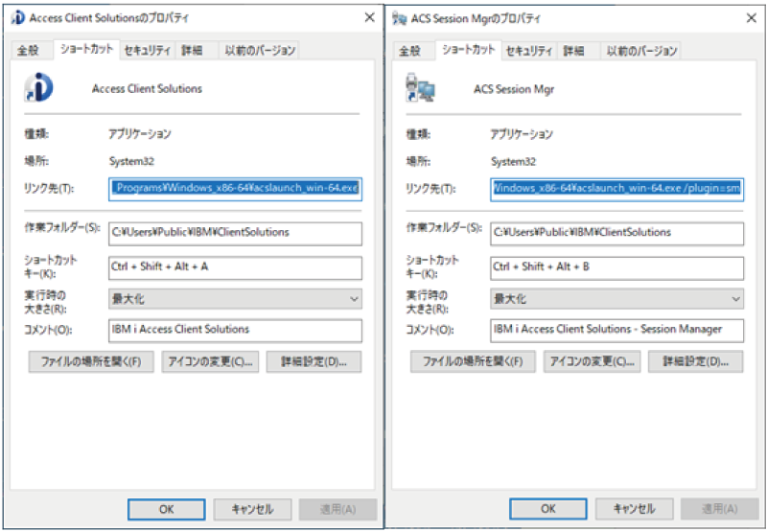Click the ACS Session Mgr title bar icon
Screen dimensions: 767x532
[399, 18]
